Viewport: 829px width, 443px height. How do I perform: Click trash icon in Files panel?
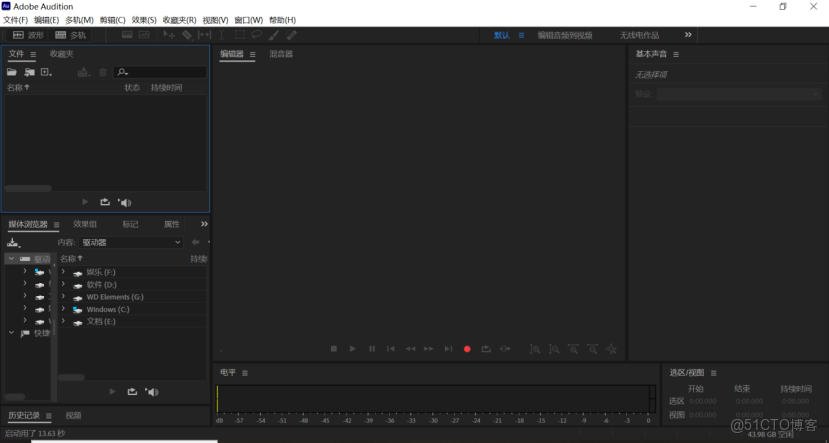point(103,72)
